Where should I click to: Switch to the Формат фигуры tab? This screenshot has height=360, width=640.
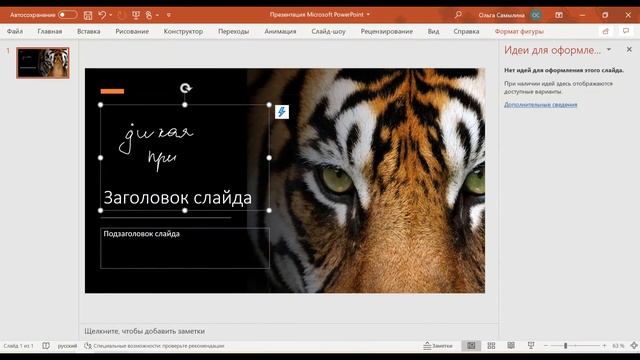519,31
